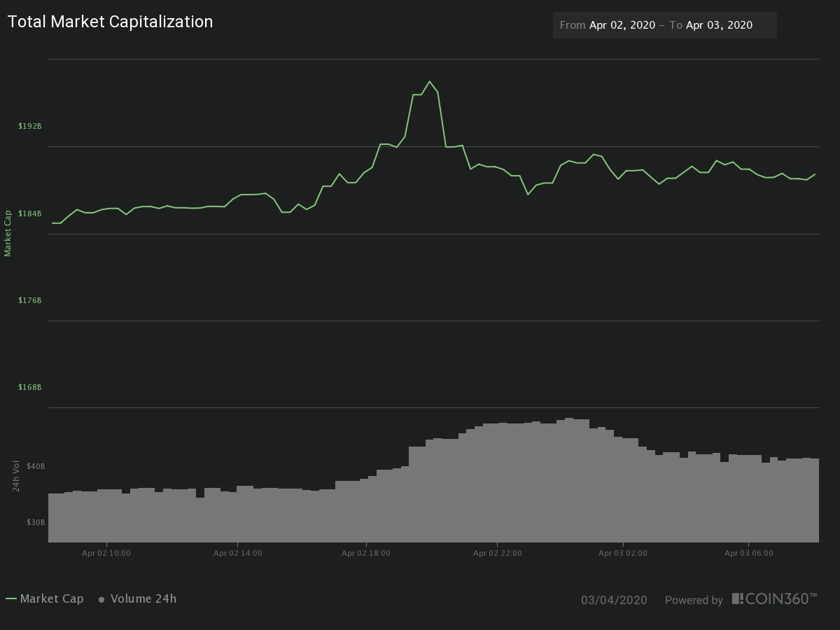Click the peak of the Market Cap line
The image size is (840, 630).
pyautogui.click(x=429, y=81)
